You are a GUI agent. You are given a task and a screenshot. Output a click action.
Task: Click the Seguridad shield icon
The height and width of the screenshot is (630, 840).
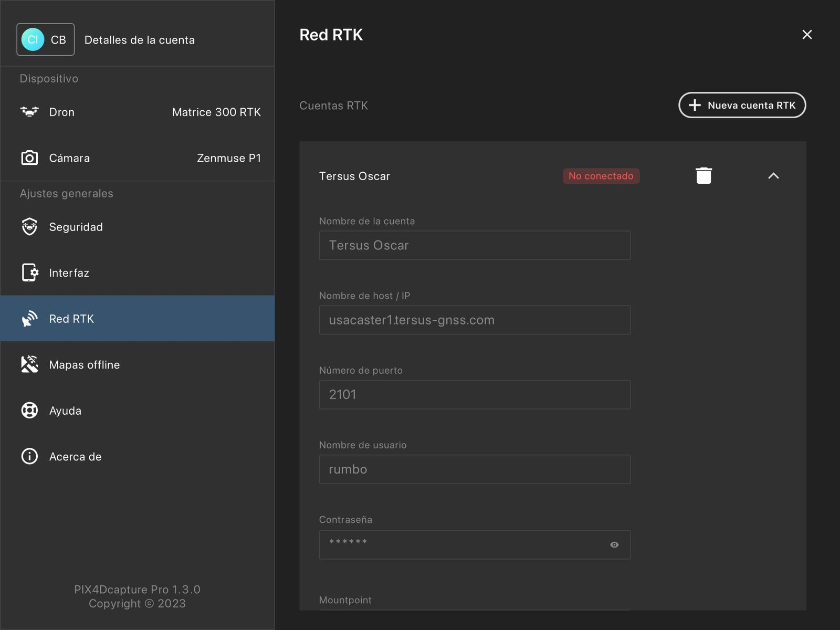[29, 227]
